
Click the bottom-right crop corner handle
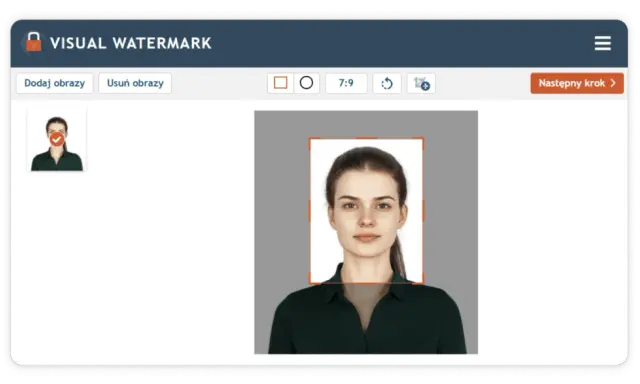pyautogui.click(x=423, y=282)
